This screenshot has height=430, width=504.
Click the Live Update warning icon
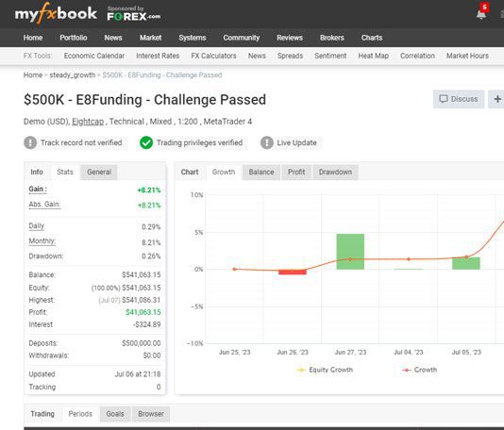267,142
